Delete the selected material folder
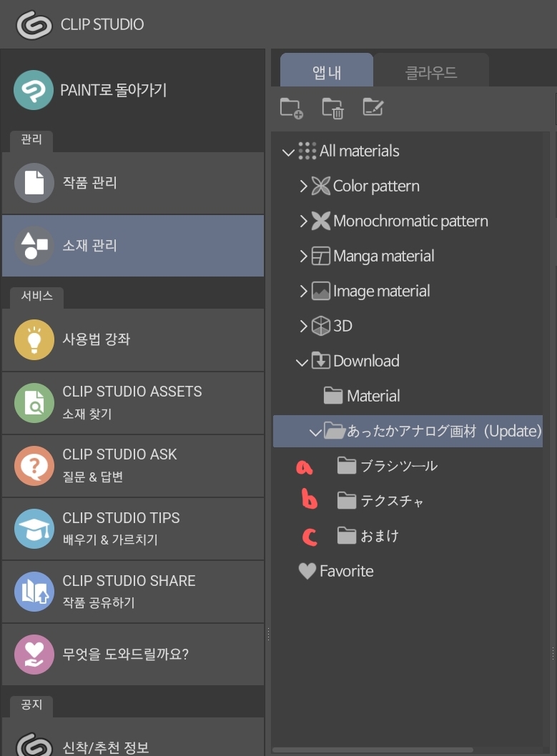The height and width of the screenshot is (756, 557). tap(332, 108)
